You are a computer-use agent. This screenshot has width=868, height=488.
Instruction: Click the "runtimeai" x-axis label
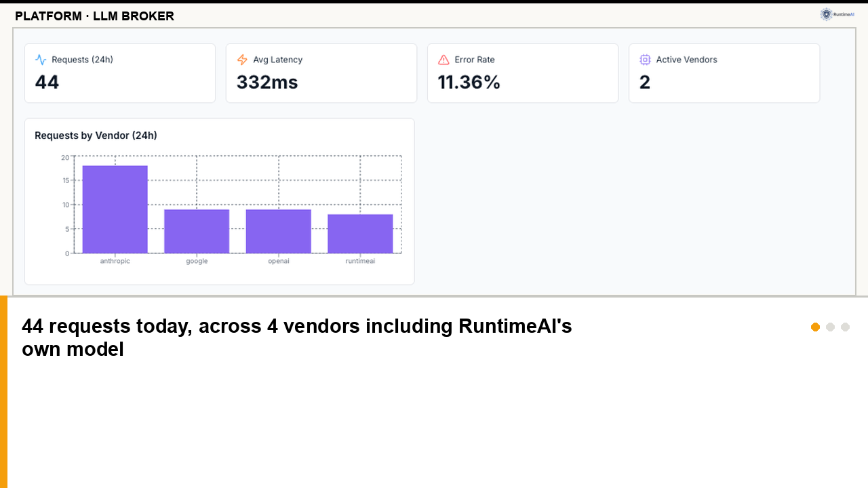point(360,261)
